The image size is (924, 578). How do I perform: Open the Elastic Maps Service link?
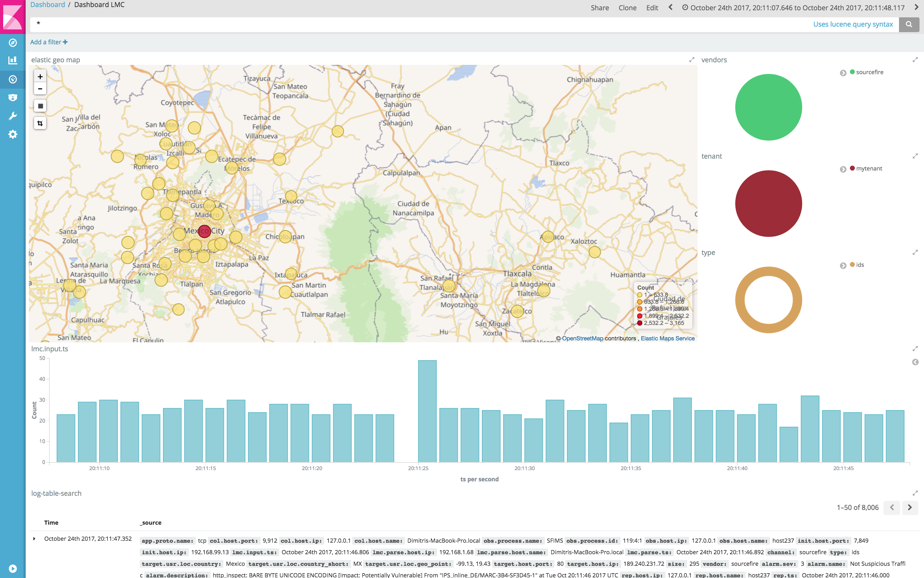click(x=667, y=338)
